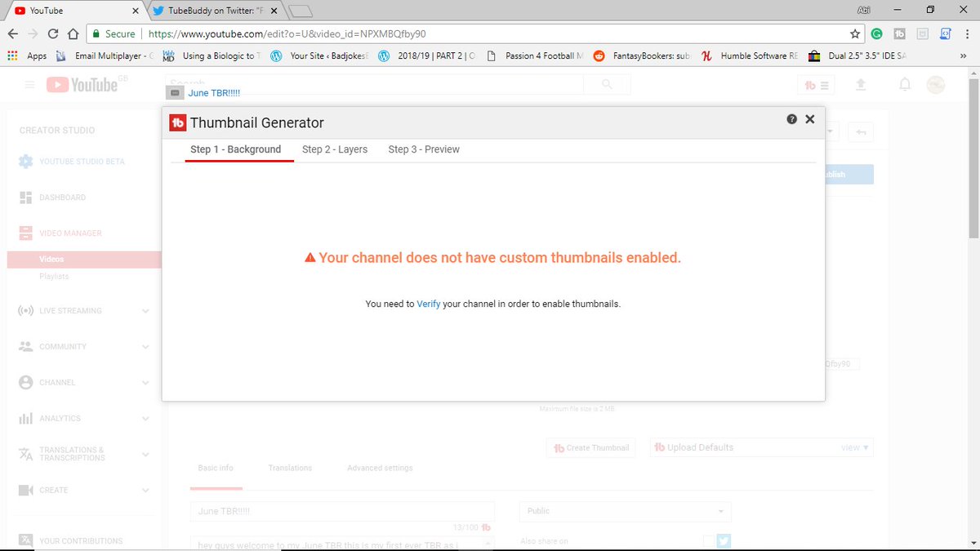This screenshot has height=551, width=980.
Task: Open the Upload Defaults view dropdown
Action: (855, 447)
